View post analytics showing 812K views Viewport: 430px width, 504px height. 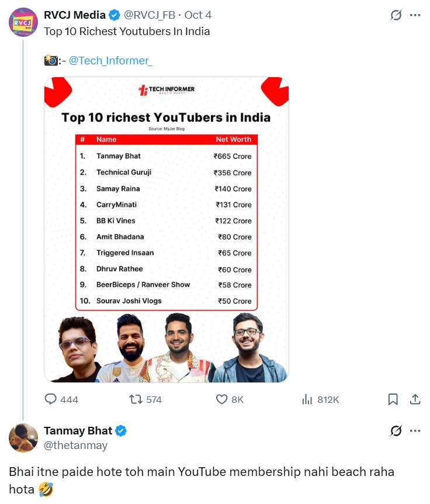(305, 399)
